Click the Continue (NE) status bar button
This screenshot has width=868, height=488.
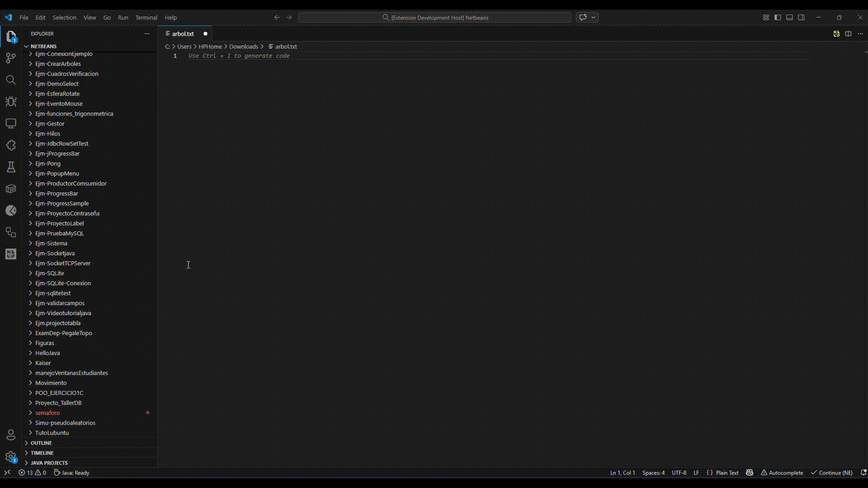coord(832,473)
